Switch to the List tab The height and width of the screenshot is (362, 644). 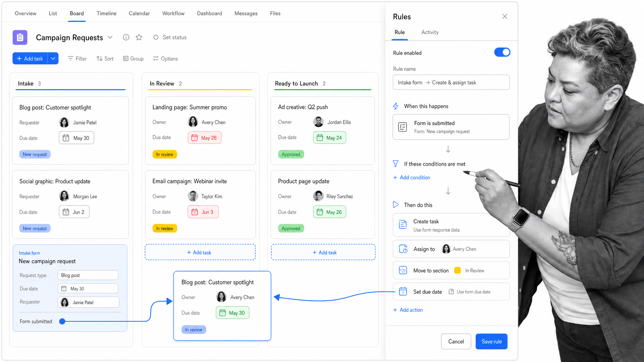click(53, 13)
